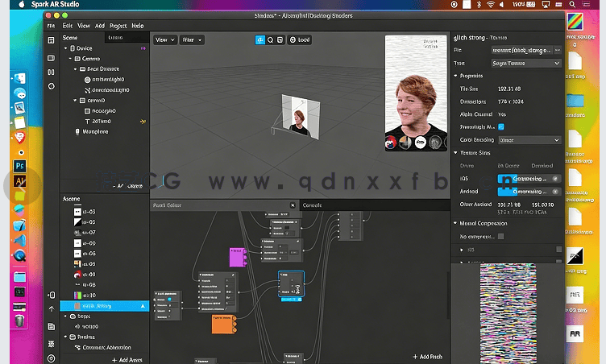Click the top layout icon in left sidebar
The image size is (606, 364).
[52, 40]
